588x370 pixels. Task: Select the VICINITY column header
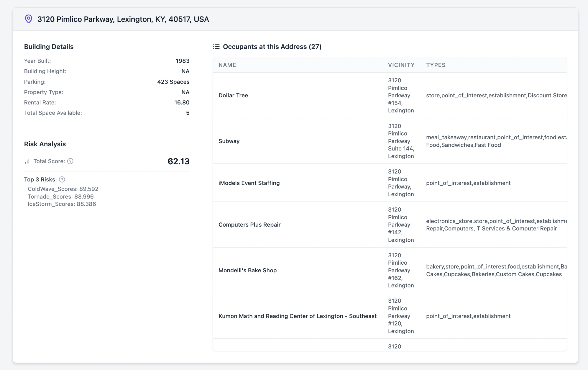(x=401, y=65)
